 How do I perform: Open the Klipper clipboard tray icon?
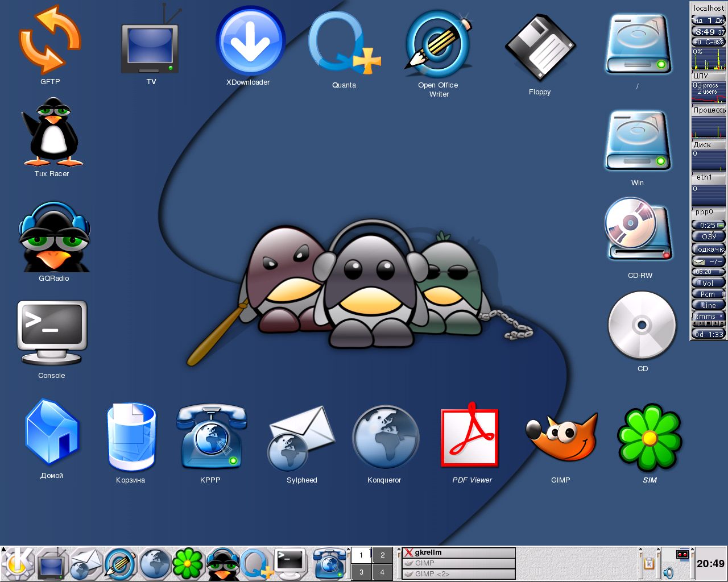[649, 564]
